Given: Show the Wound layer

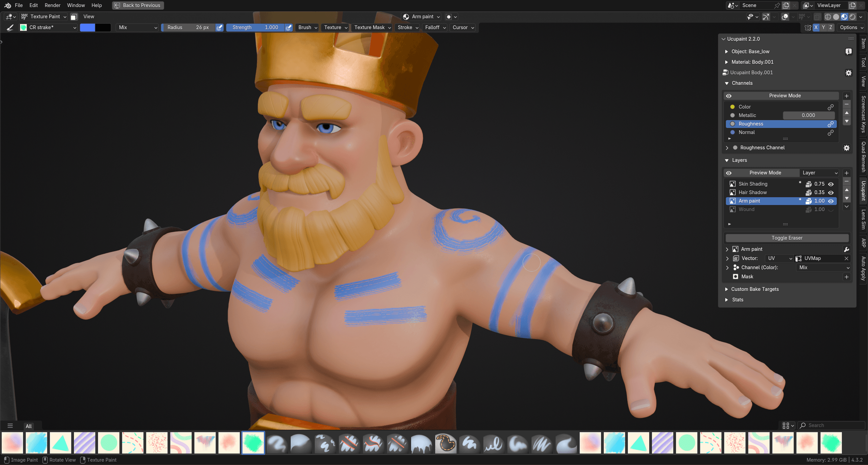Looking at the screenshot, I should click(831, 210).
